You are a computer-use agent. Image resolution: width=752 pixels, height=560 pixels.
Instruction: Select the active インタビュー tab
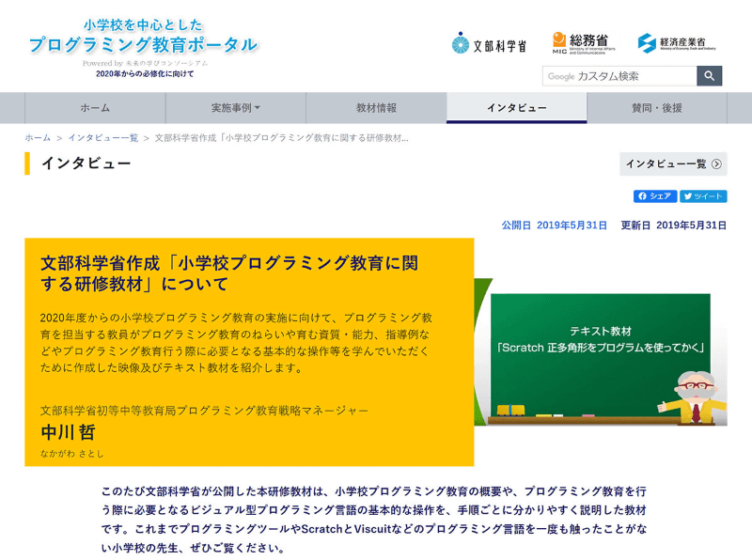click(x=517, y=107)
